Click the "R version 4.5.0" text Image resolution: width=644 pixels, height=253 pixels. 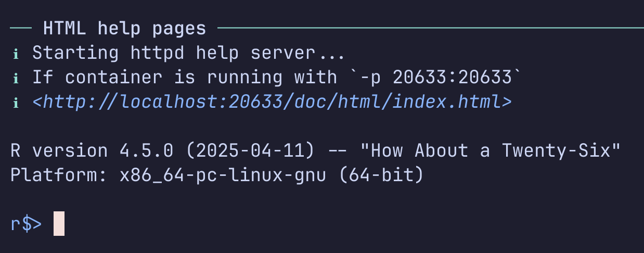pyautogui.click(x=92, y=151)
